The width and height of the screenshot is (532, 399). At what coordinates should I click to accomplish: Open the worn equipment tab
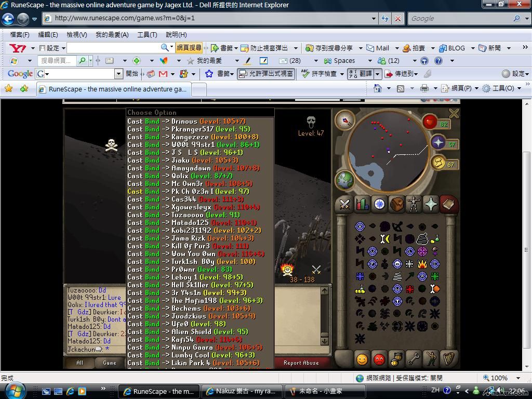click(x=414, y=204)
